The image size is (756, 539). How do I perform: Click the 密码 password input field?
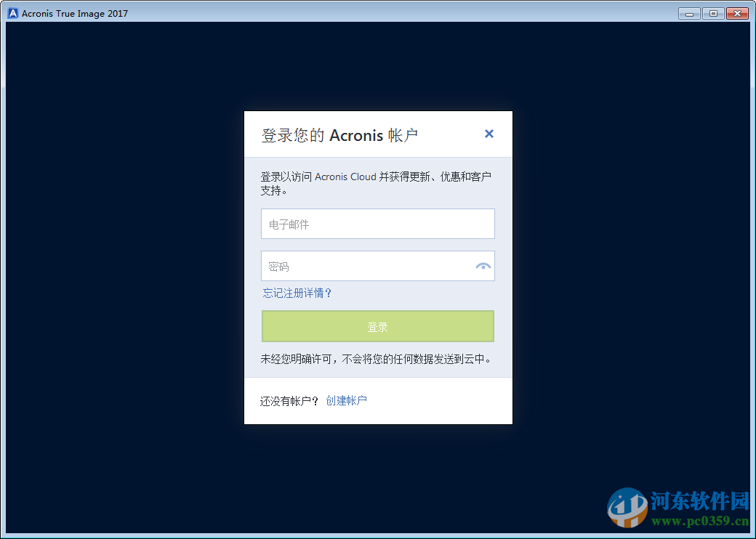point(363,266)
